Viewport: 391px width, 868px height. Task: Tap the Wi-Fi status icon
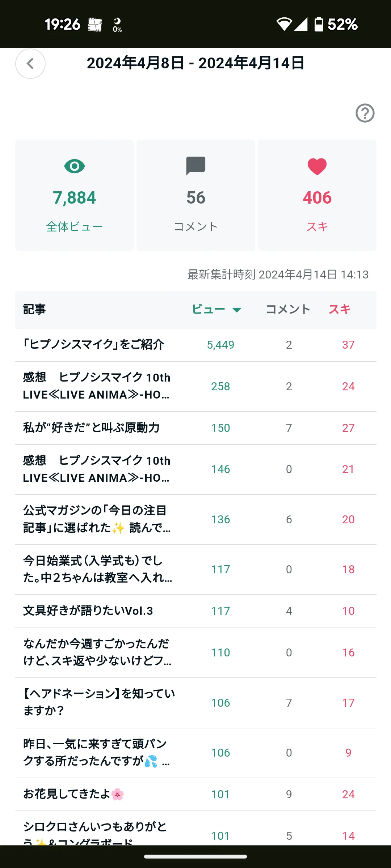click(284, 24)
